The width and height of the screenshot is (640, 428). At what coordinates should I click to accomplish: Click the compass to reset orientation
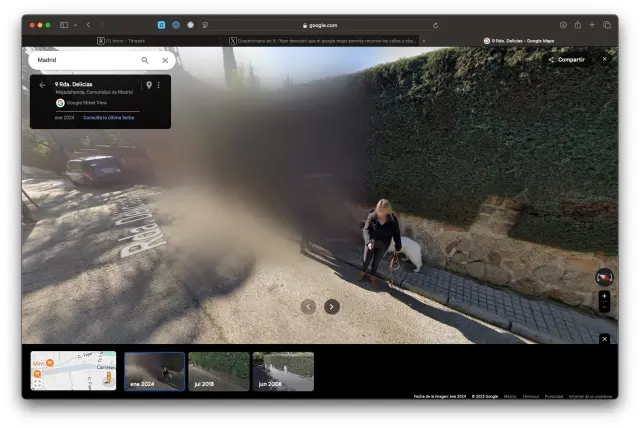604,277
